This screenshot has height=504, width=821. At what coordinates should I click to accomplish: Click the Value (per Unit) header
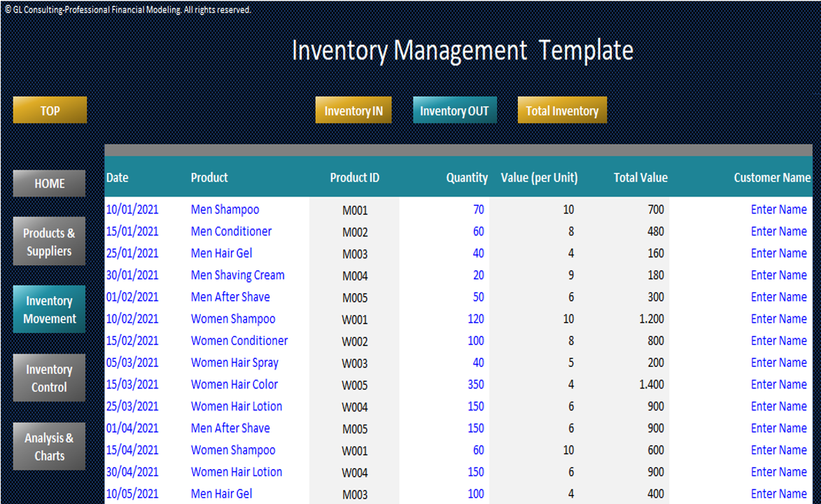pyautogui.click(x=540, y=178)
